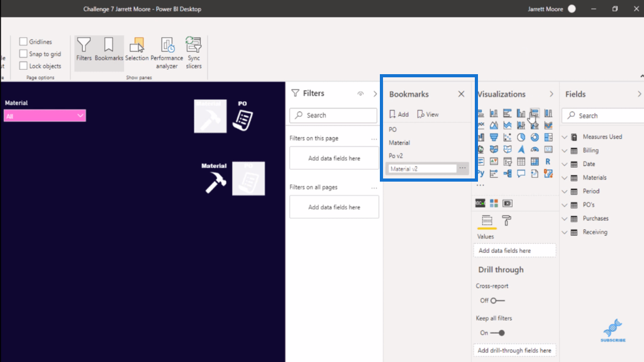
Task: Click the Material v2 bookmark name field
Action: 422,168
